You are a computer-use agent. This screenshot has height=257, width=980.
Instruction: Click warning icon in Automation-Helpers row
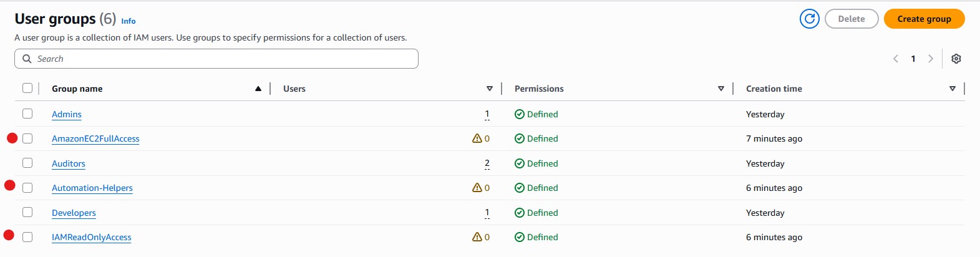477,188
